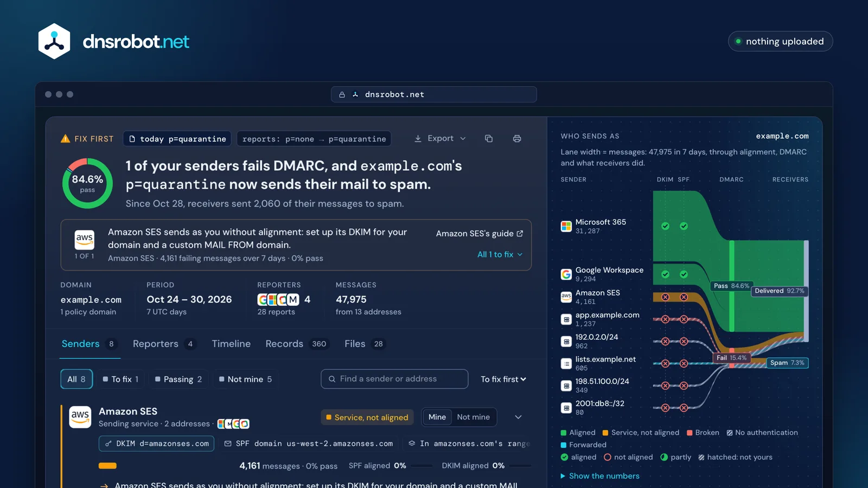This screenshot has height=488, width=868.
Task: Click the Google Workspace sender icon
Action: point(566,274)
